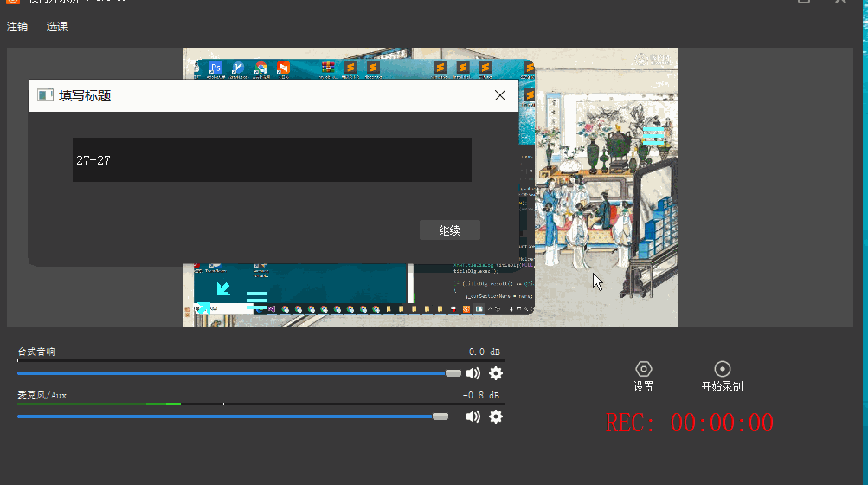Click the 台式音响 volume slider handle
The height and width of the screenshot is (485, 868).
point(453,373)
